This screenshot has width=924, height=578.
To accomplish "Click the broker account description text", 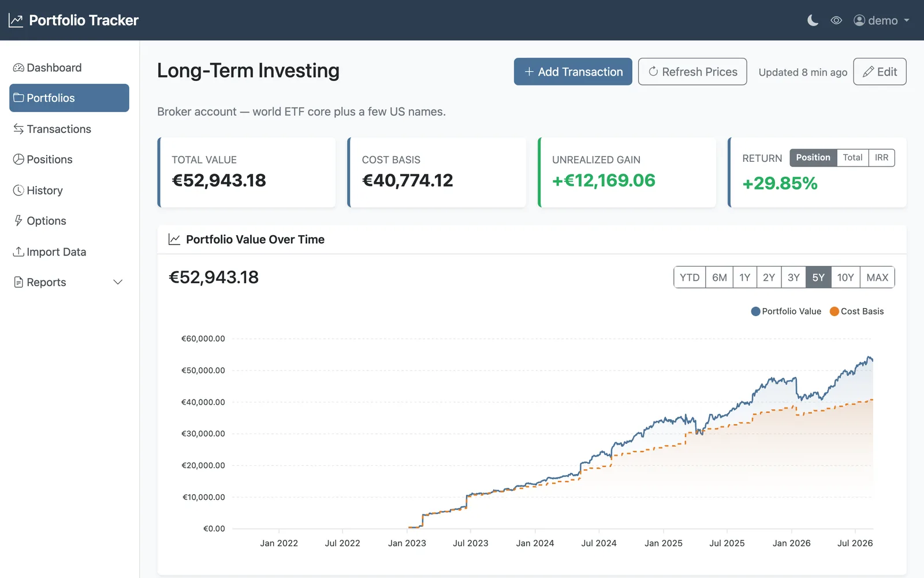I will coord(301,112).
